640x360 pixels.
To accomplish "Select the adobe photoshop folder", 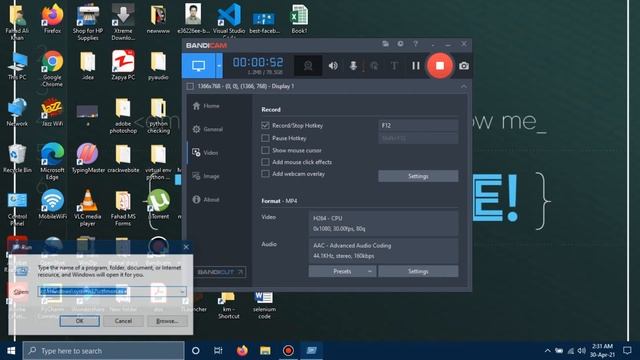I will point(123,116).
